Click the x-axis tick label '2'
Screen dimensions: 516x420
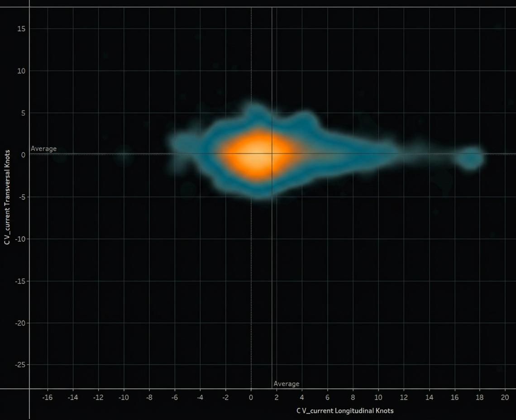[x=277, y=397]
